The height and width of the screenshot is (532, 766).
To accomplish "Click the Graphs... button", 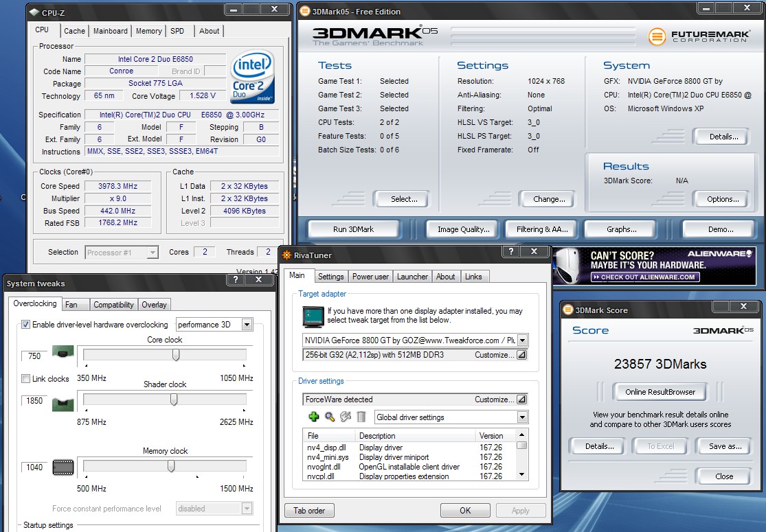I will pyautogui.click(x=622, y=229).
